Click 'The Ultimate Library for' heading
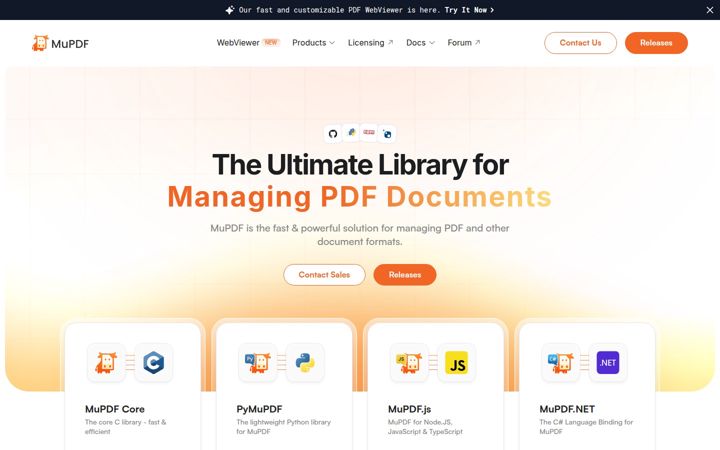This screenshot has height=450, width=720. tap(360, 164)
